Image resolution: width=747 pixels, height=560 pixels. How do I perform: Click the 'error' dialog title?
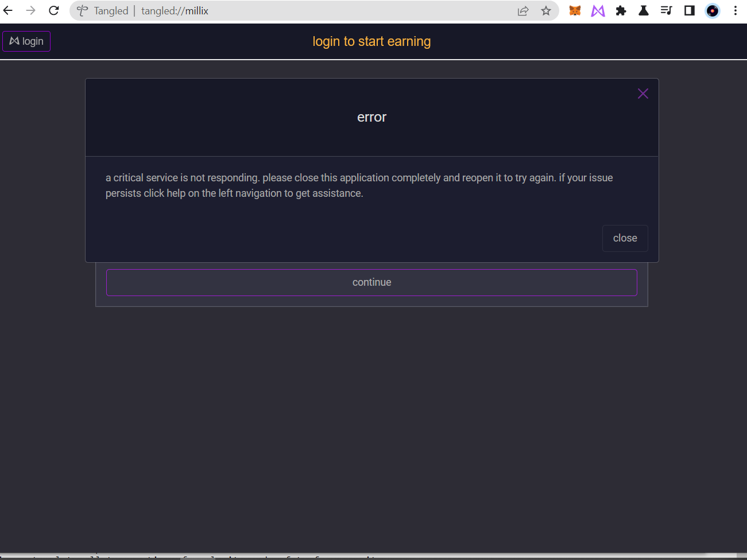[371, 117]
